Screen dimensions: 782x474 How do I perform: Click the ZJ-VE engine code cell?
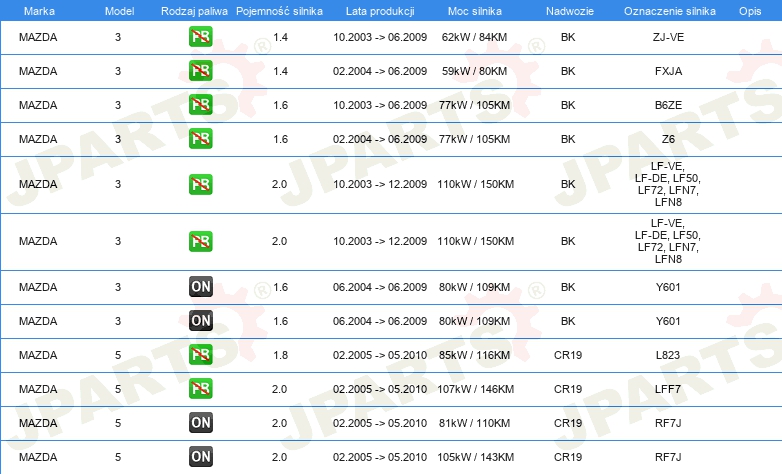tap(668, 37)
